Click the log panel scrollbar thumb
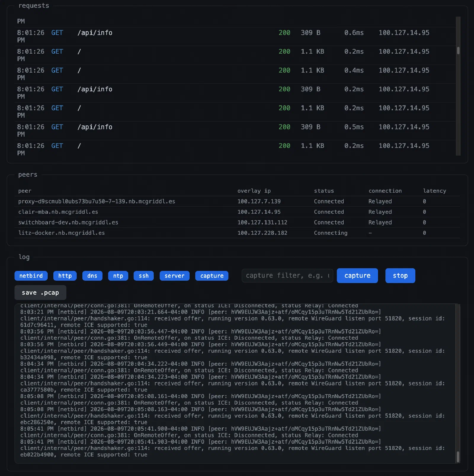The height and width of the screenshot is (476, 474). click(458, 457)
